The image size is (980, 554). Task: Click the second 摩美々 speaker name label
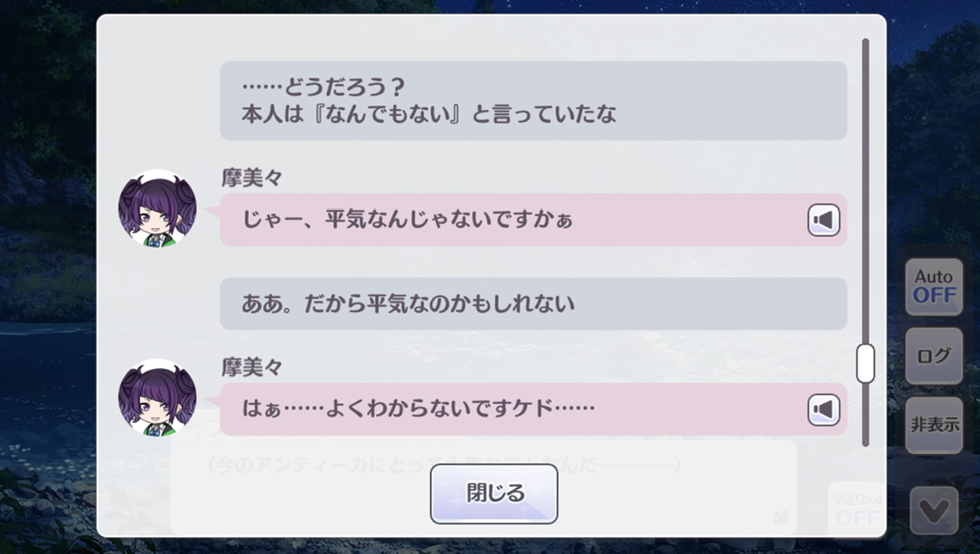252,368
